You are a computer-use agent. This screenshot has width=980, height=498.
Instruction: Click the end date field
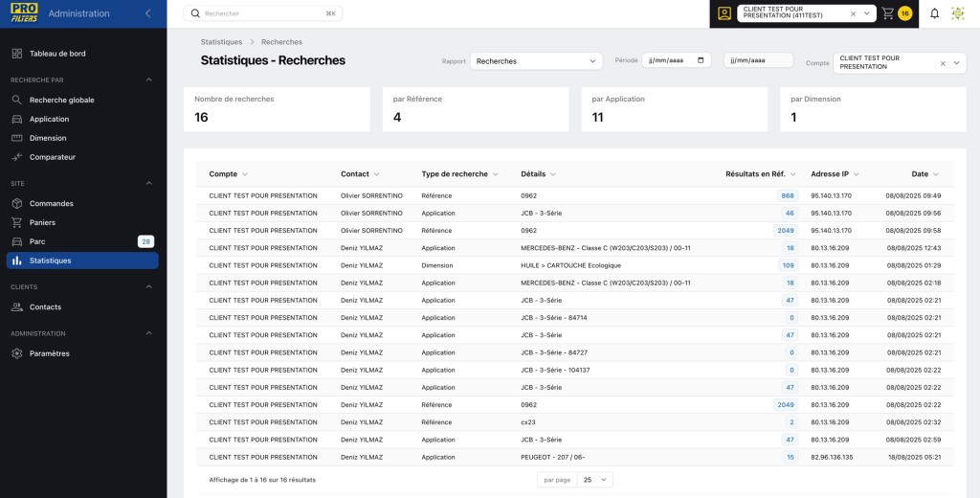(758, 60)
